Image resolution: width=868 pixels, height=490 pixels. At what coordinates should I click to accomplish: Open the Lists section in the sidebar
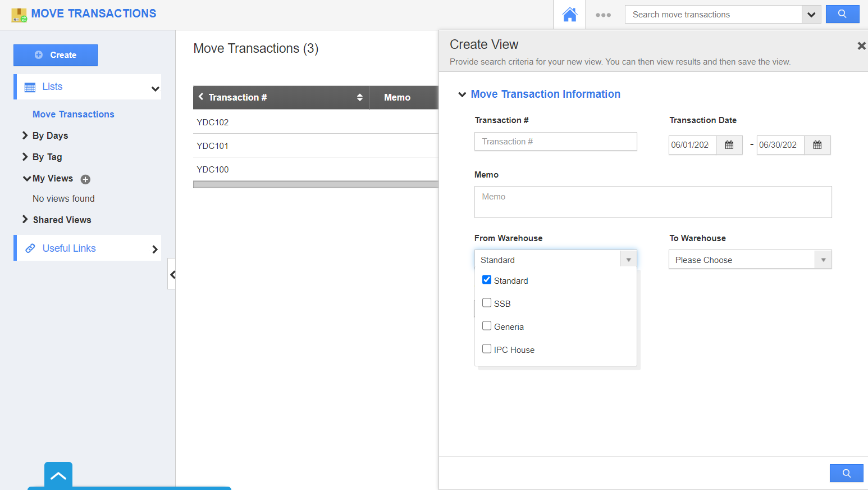[x=52, y=87]
